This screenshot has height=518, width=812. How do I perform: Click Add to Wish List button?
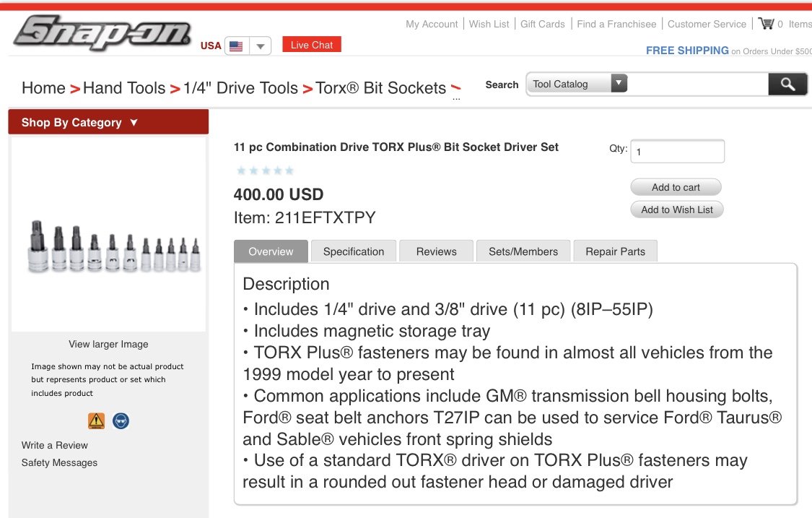(677, 210)
